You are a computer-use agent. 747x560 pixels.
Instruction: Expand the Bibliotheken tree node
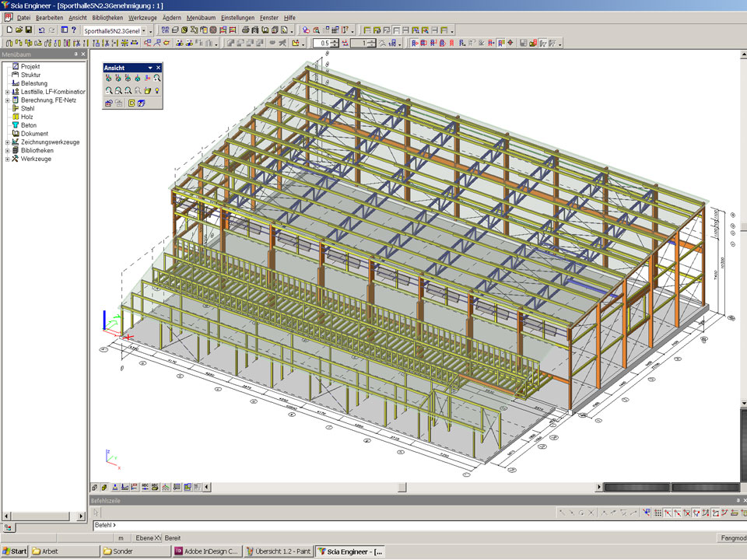(7, 151)
